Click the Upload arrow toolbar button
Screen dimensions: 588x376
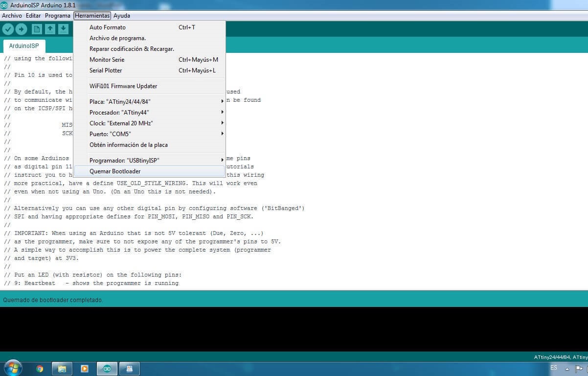pos(21,29)
